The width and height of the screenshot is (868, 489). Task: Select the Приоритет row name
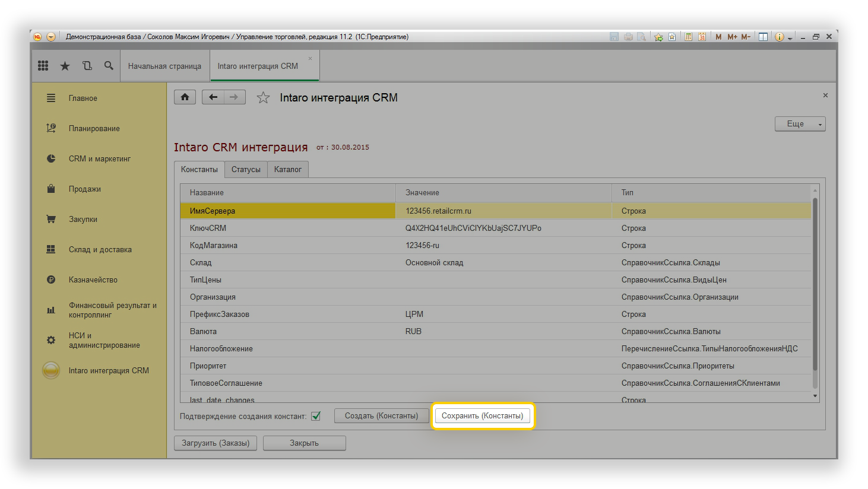tap(208, 366)
